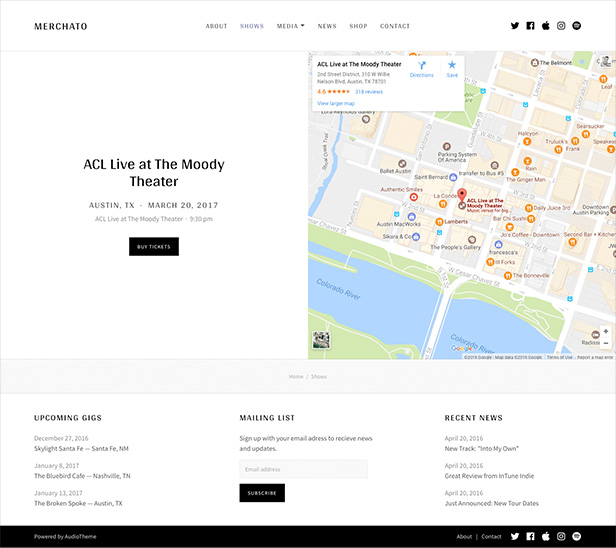Screen dimensions: 616x548
Task: Open the Shop menu item
Action: click(x=358, y=26)
